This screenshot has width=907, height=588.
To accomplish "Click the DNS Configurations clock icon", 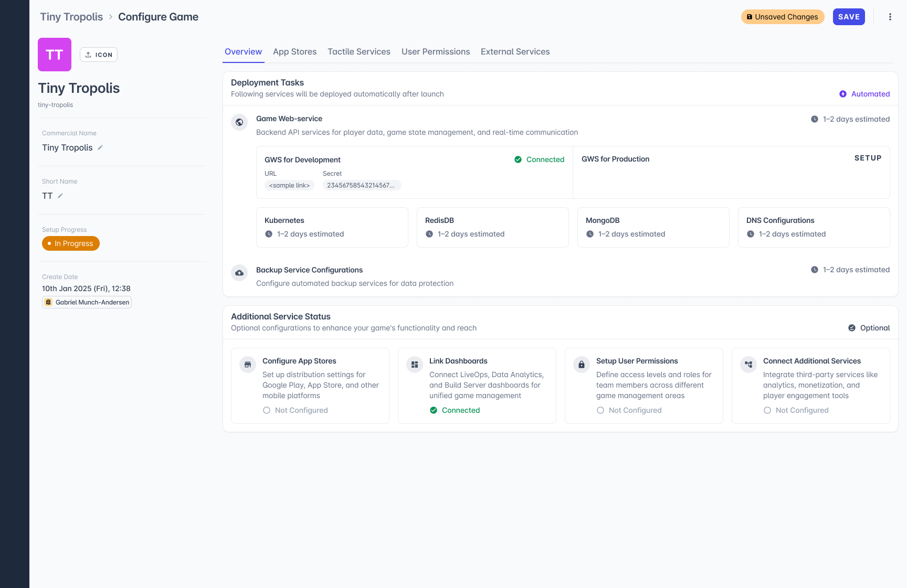I will 751,234.
